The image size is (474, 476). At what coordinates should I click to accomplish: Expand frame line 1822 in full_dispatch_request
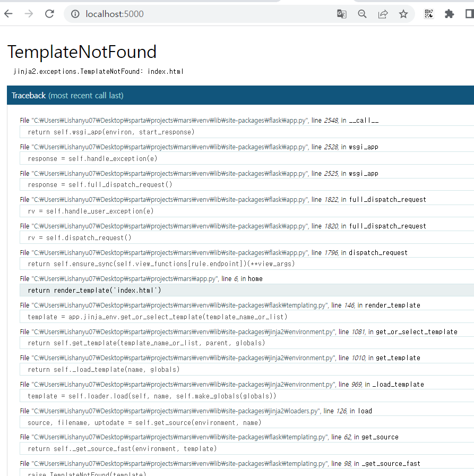pos(223,200)
